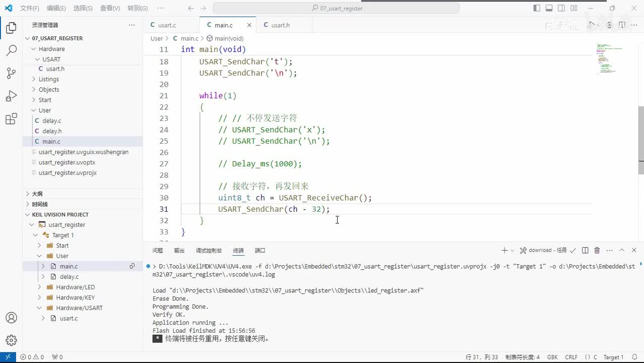Image resolution: width=644 pixels, height=363 pixels.
Task: Kill terminal with trash icon
Action: pyautogui.click(x=597, y=251)
